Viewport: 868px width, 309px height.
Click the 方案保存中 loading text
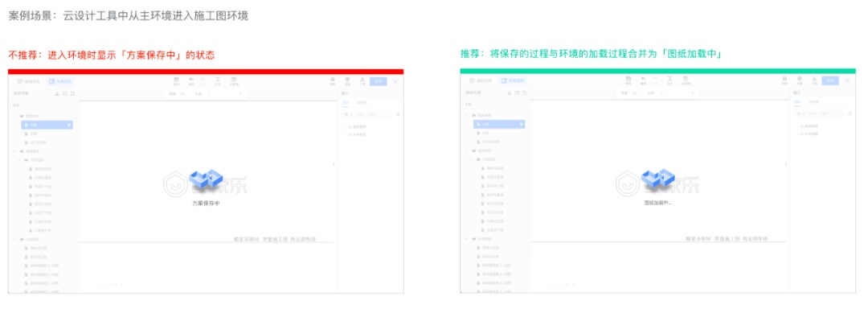coord(206,204)
